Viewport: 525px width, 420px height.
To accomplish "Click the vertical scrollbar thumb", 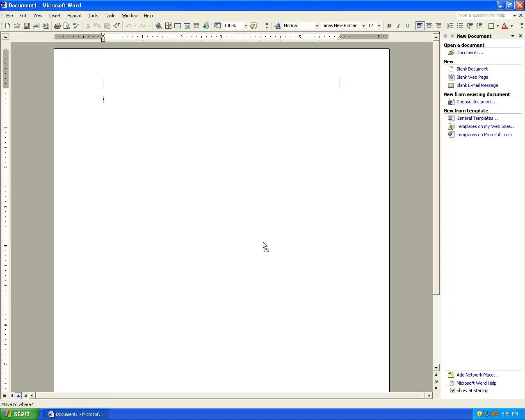I will [436, 168].
